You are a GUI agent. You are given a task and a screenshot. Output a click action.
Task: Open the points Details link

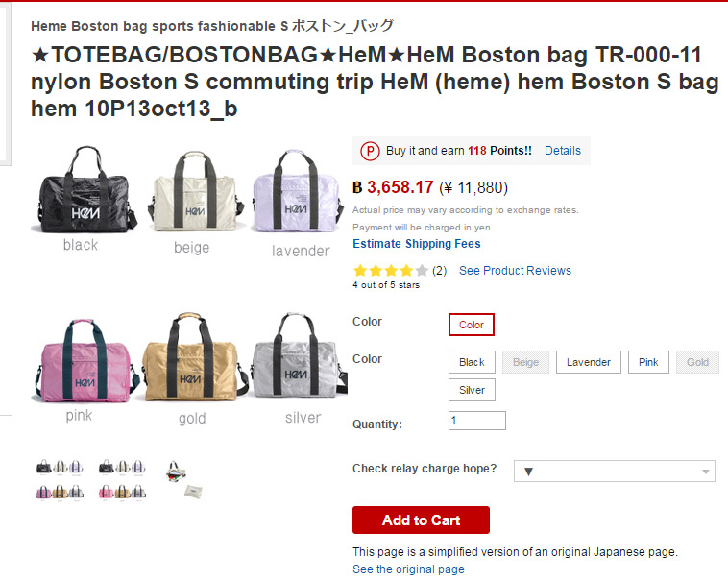tap(563, 151)
